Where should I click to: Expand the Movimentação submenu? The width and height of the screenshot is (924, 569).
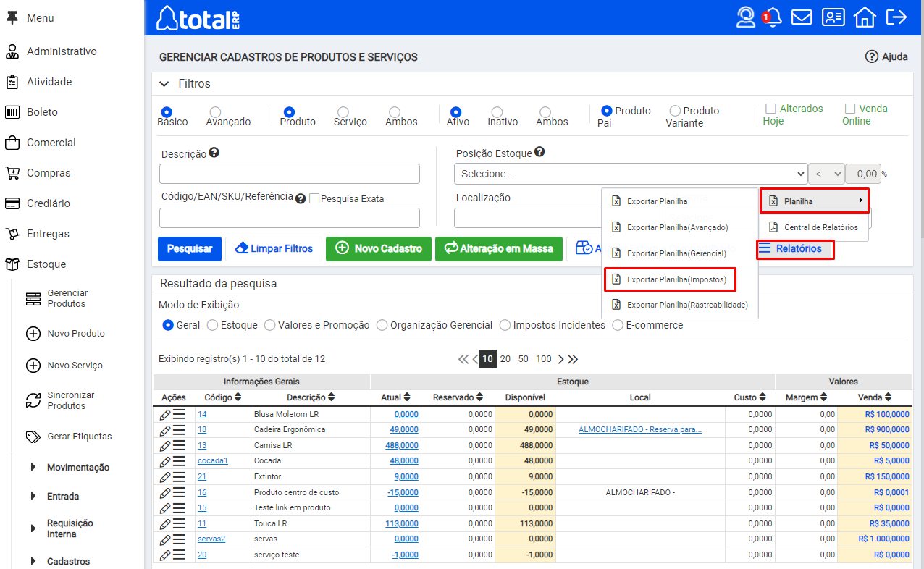pyautogui.click(x=33, y=468)
